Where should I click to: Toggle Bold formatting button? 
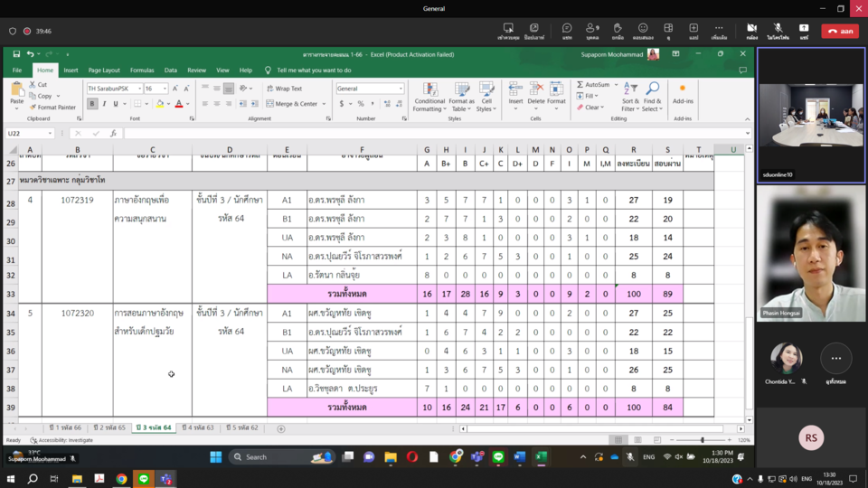coord(92,104)
